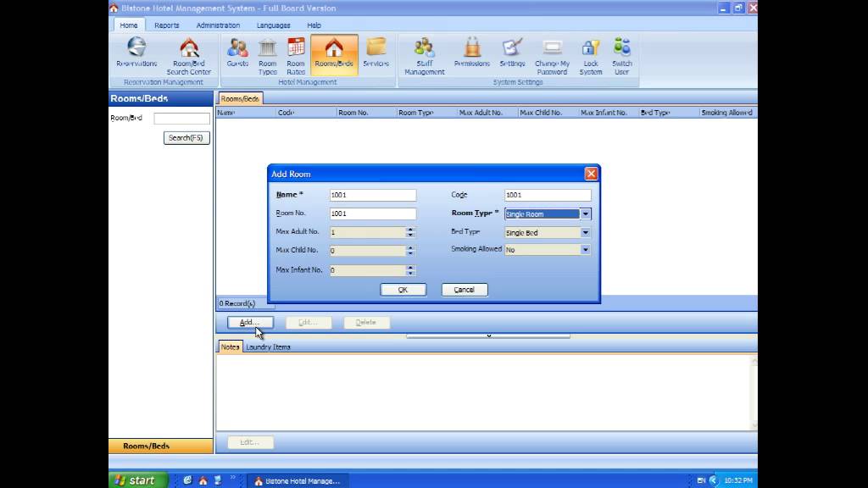Click the Name field in Add Room
Viewport: 868px width, 488px height.
click(x=373, y=195)
